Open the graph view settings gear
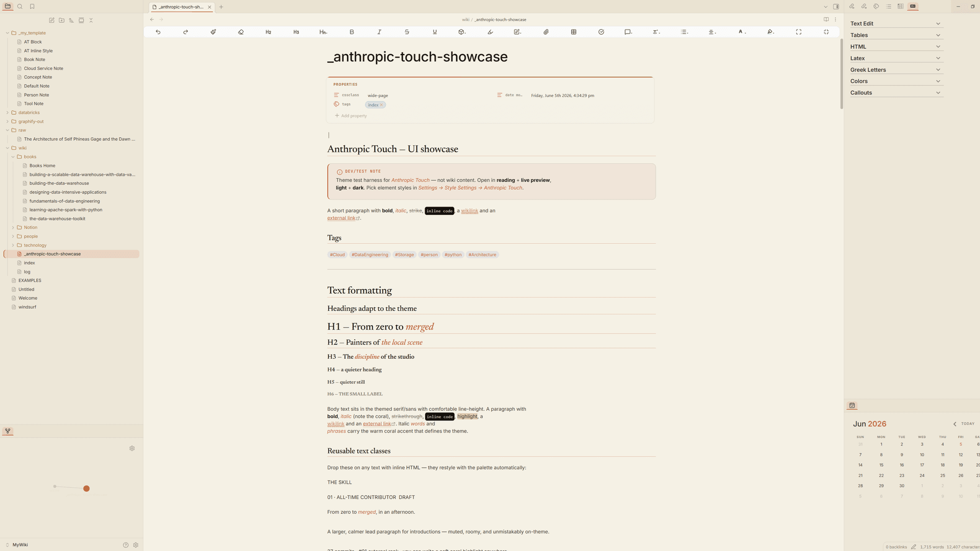 click(x=132, y=448)
